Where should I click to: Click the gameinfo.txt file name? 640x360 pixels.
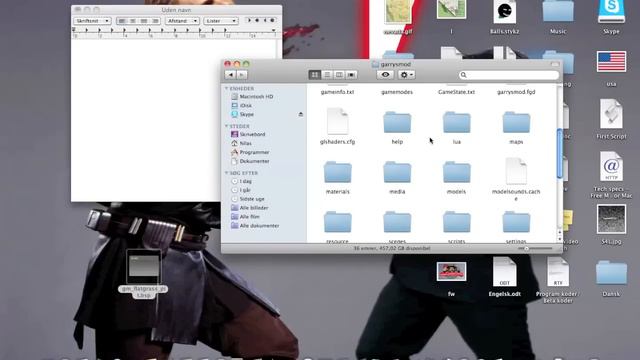coord(338,92)
